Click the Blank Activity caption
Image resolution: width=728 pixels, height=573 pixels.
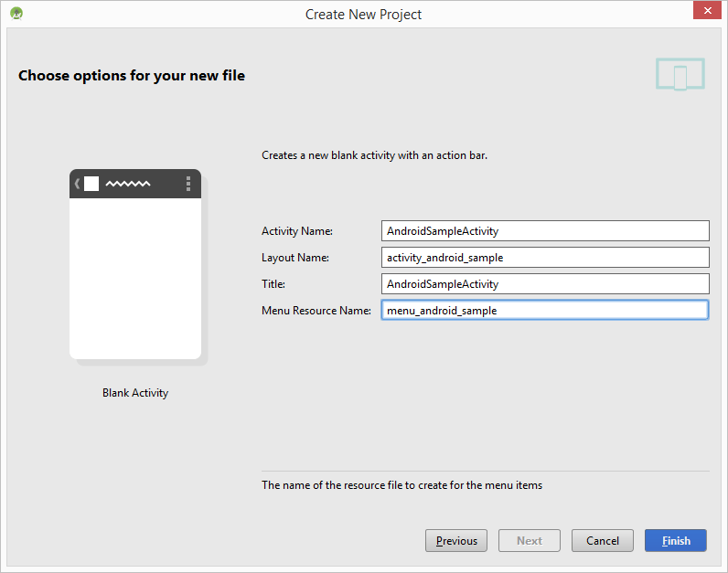(135, 393)
